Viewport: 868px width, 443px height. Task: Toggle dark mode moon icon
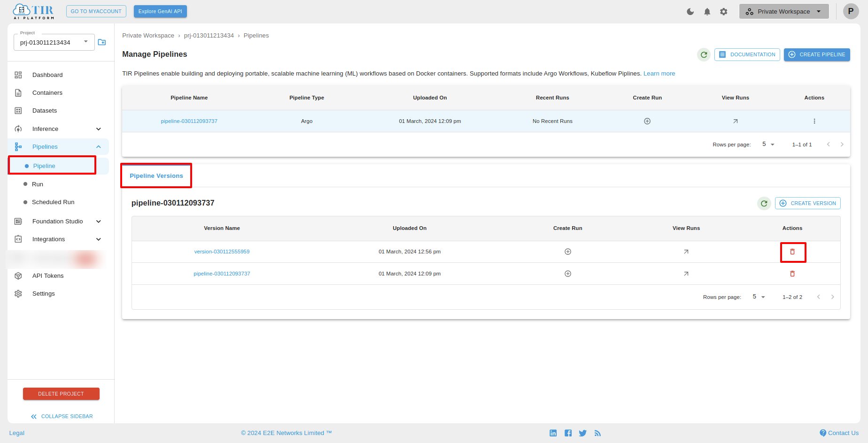click(690, 12)
